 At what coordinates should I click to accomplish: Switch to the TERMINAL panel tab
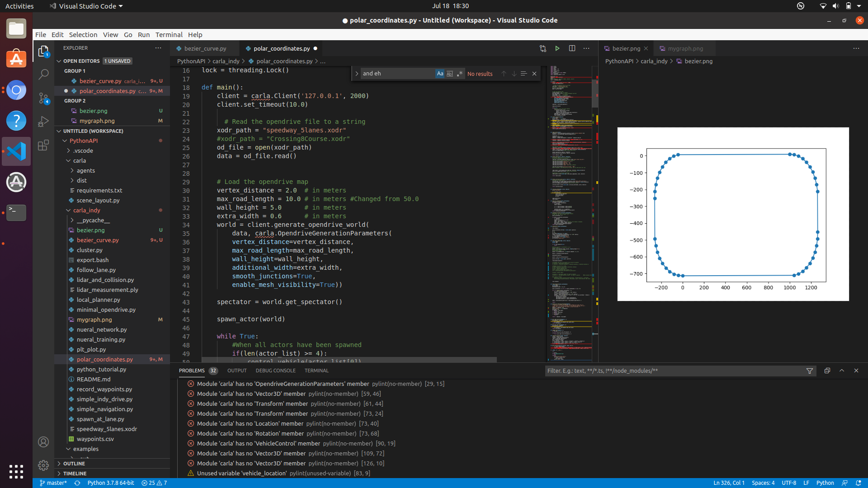coord(316,370)
